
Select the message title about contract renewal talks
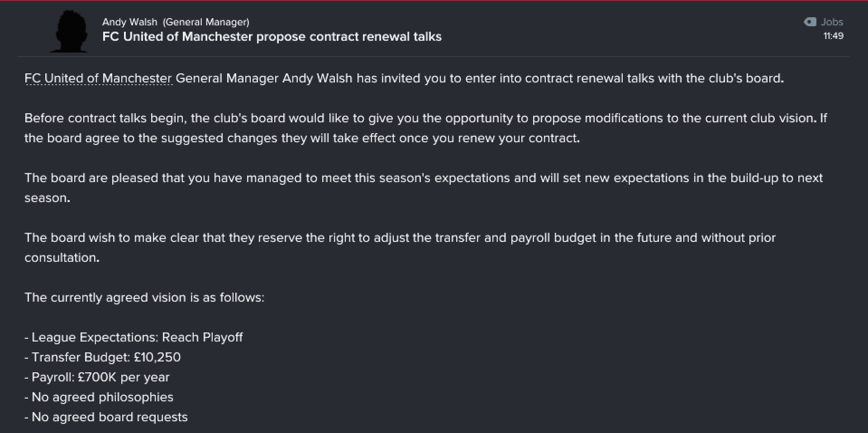click(272, 37)
